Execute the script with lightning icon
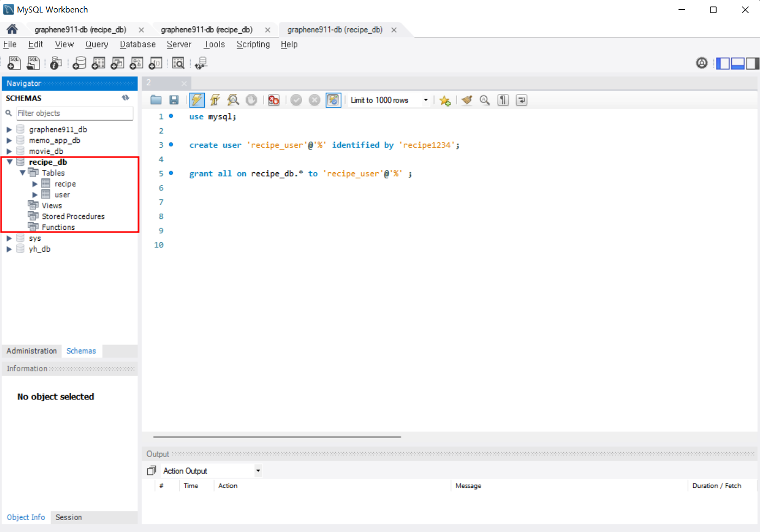Screen dimensions: 760x532 pos(197,100)
